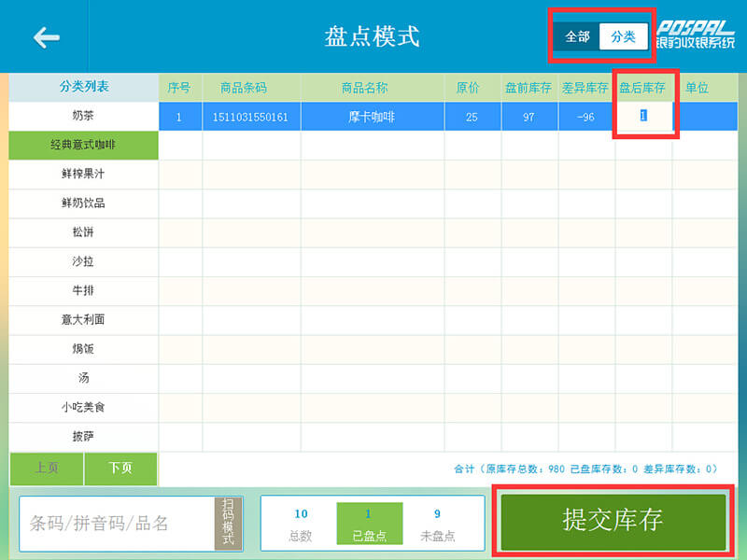
Task: Show 总数 total items tab
Action: tap(301, 523)
